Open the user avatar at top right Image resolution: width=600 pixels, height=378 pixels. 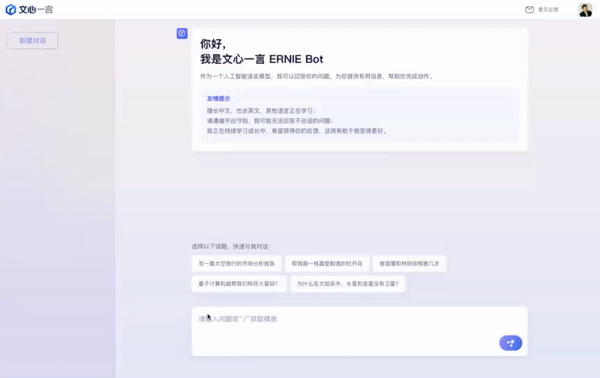585,10
